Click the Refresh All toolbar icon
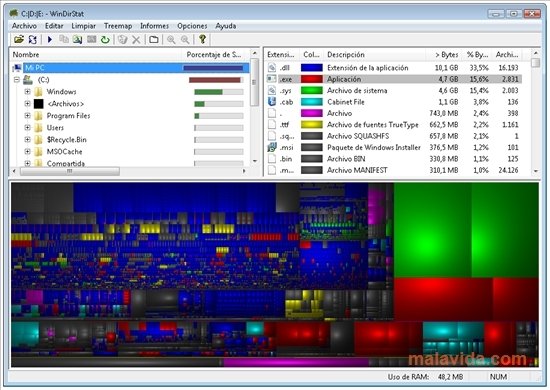This screenshot has height=390, width=550. [33, 39]
